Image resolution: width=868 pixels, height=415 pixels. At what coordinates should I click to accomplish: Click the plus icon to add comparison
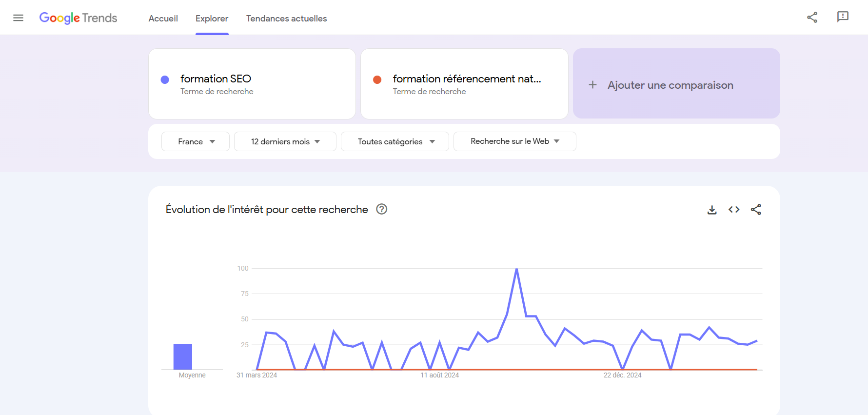coord(592,85)
